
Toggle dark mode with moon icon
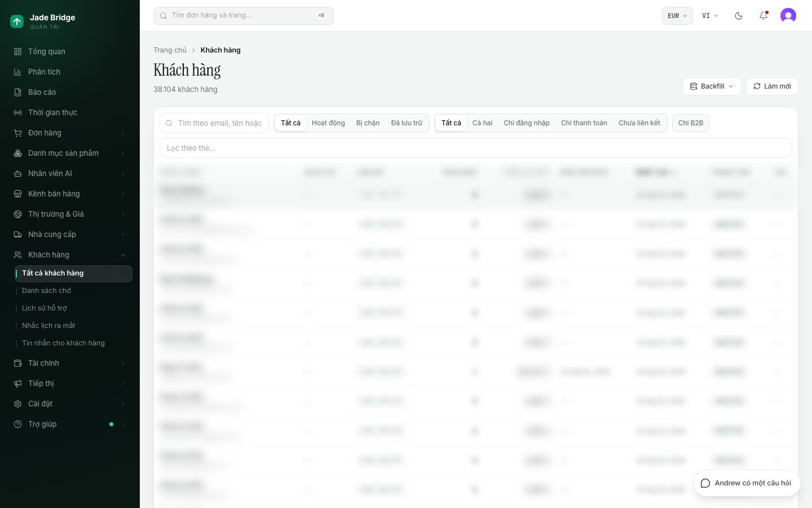739,16
